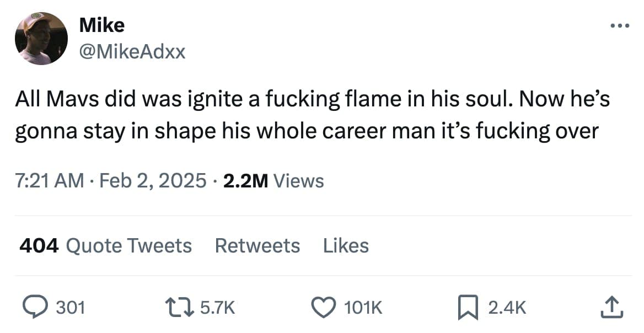This screenshot has height=333, width=644.
Task: Click the 404 quote tweet count
Action: click(x=37, y=245)
